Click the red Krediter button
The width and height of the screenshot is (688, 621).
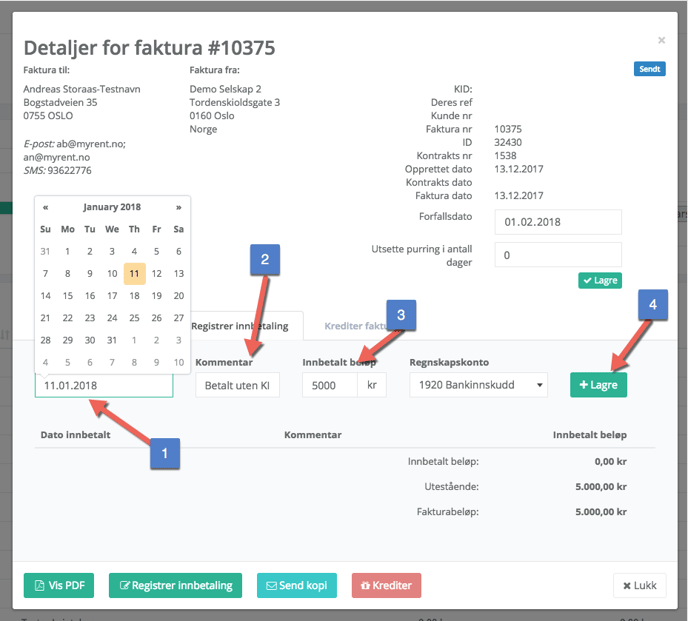[386, 585]
